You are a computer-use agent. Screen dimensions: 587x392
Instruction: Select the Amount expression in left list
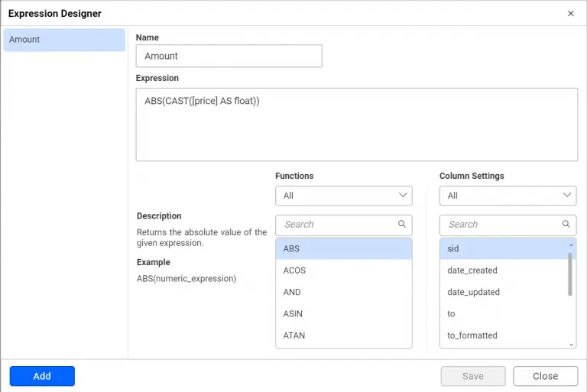64,40
